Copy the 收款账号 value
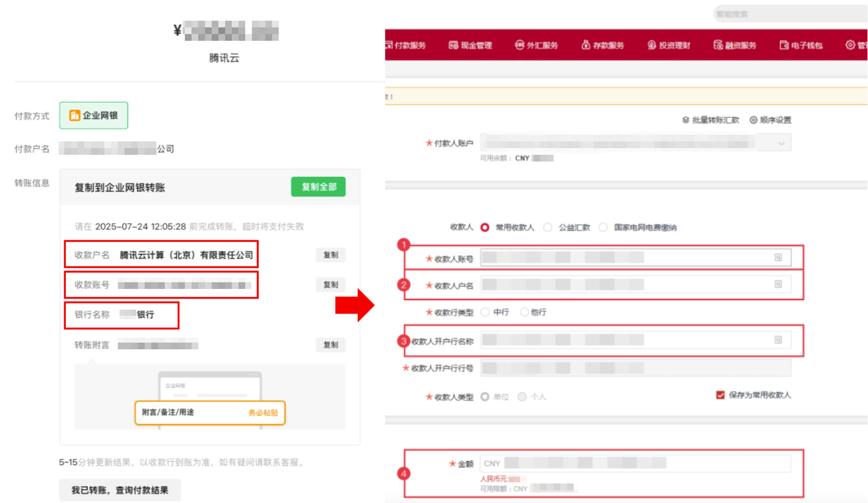This screenshot has height=503, width=868. pos(331,284)
